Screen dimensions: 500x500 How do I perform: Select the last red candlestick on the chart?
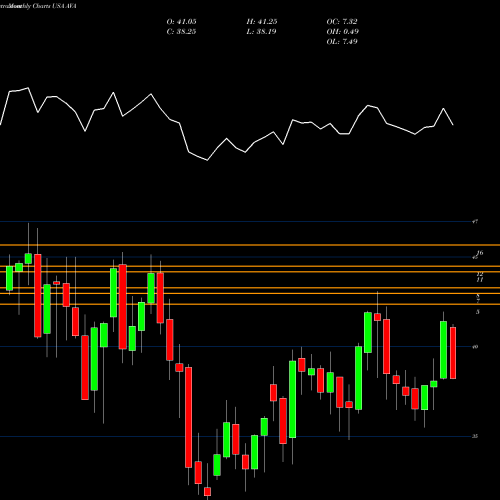tap(453, 353)
